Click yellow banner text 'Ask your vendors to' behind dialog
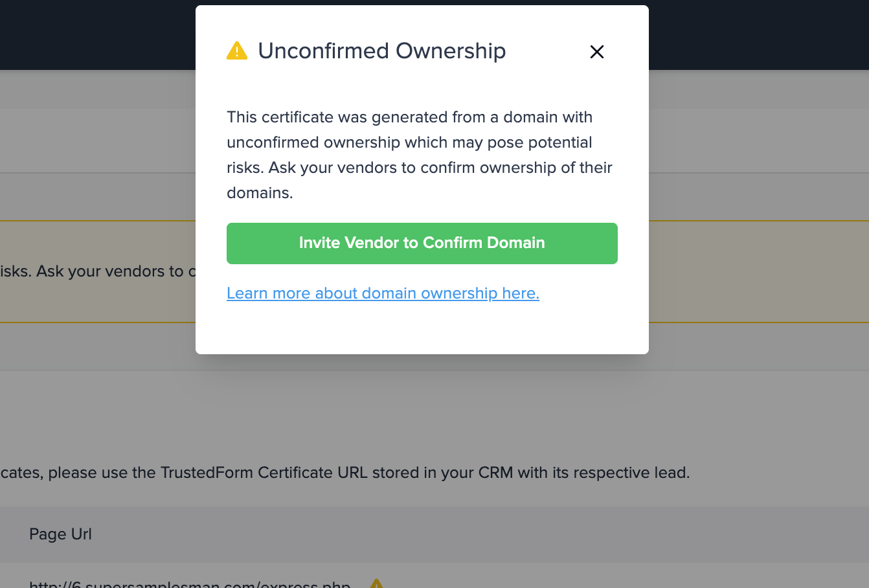This screenshot has height=588, width=869. [x=110, y=271]
